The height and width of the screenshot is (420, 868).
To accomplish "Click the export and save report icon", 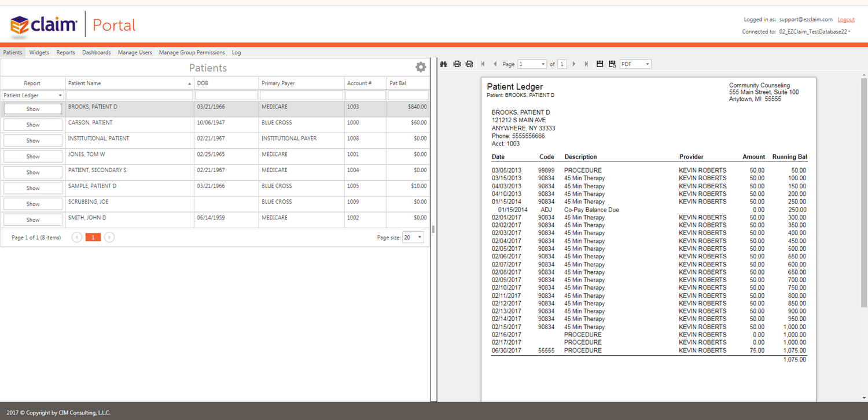I will (x=599, y=64).
